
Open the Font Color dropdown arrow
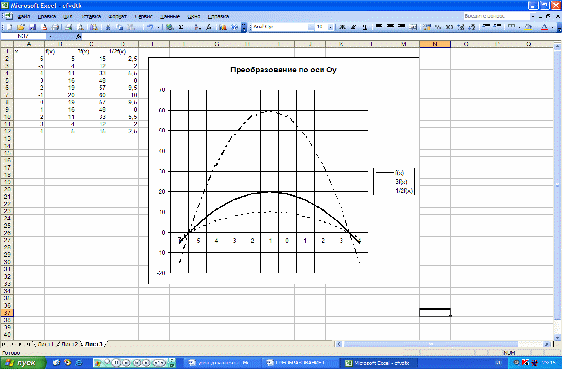coord(553,27)
